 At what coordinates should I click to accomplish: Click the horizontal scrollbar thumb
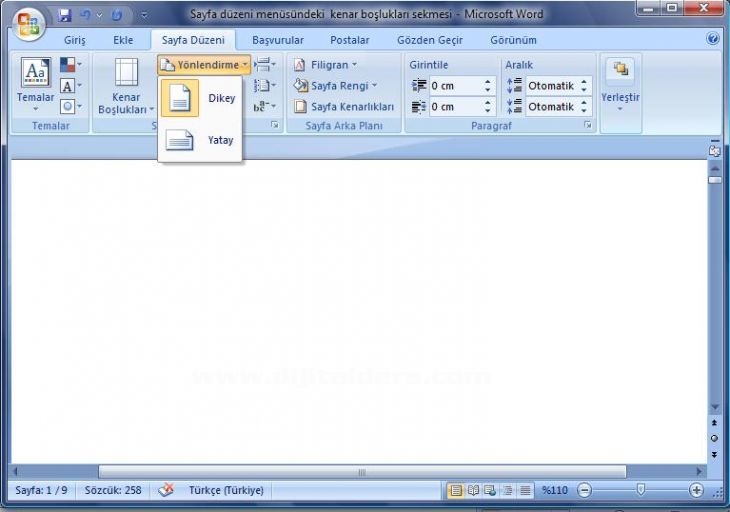pyautogui.click(x=362, y=472)
